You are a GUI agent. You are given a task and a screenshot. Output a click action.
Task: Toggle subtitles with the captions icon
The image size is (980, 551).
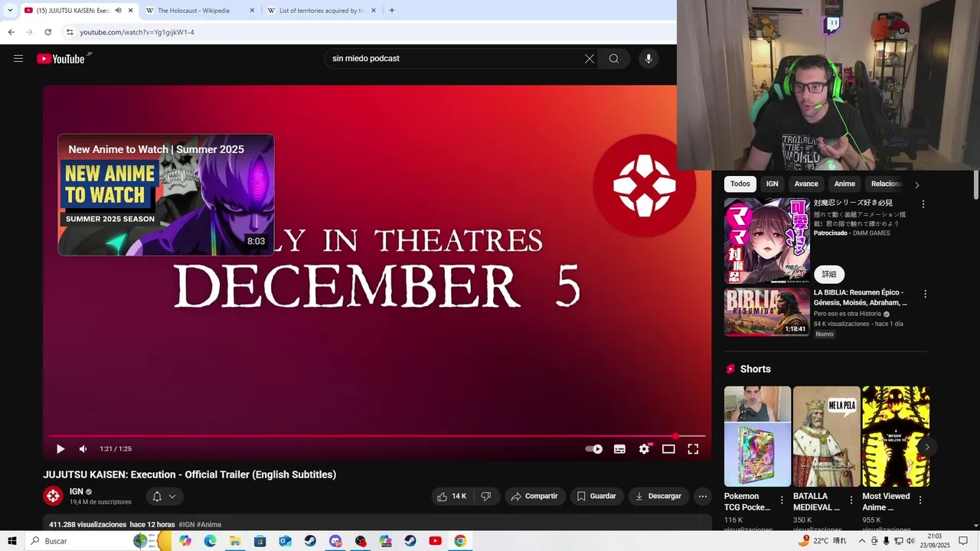(619, 449)
